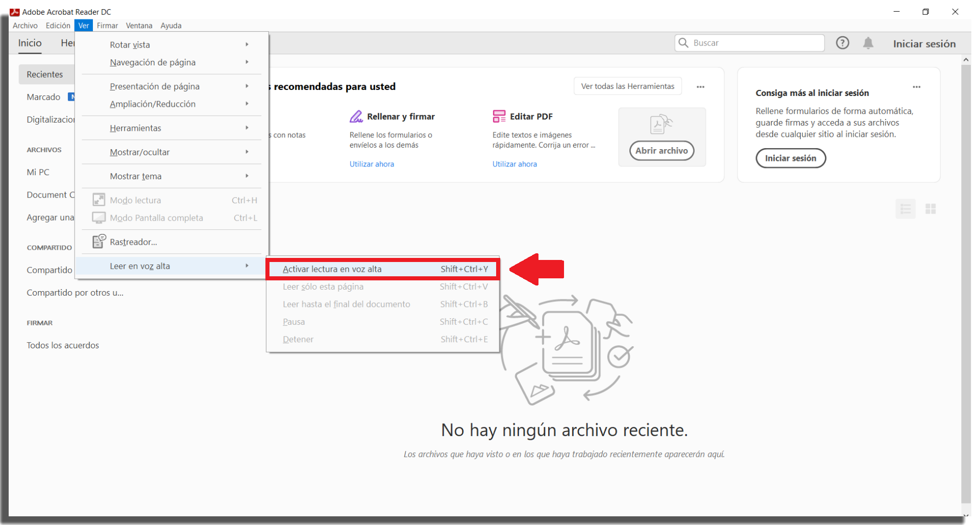
Task: Click the help question mark icon
Action: [842, 43]
